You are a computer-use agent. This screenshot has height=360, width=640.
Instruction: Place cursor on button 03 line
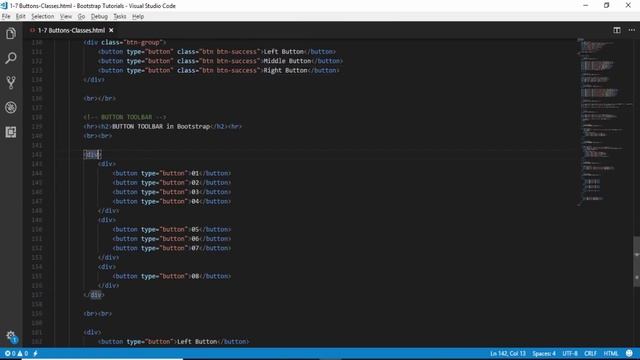click(172, 192)
